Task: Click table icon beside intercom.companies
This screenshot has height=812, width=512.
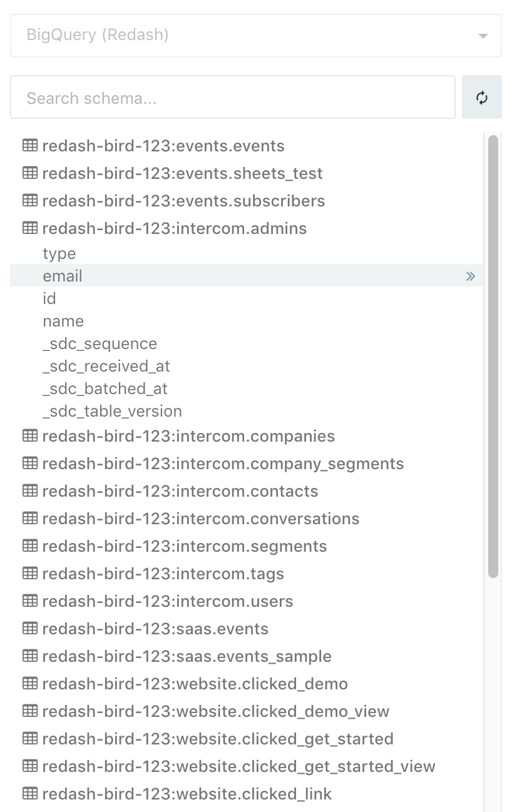Action: click(x=29, y=436)
